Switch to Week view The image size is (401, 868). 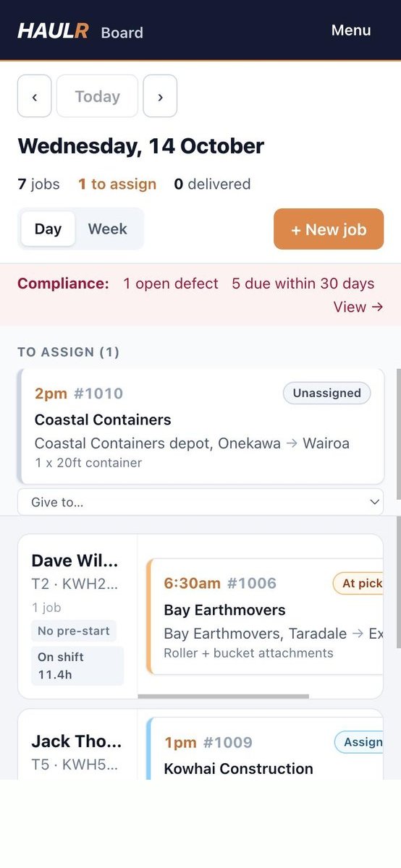pyautogui.click(x=107, y=229)
